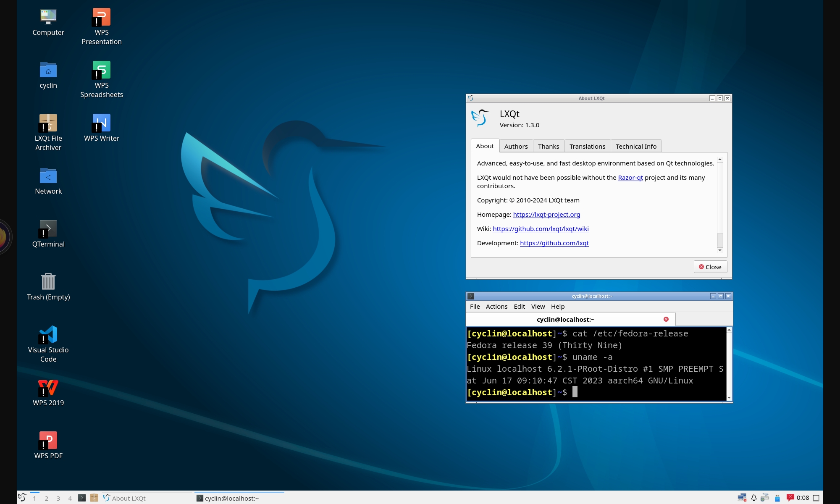Screen dimensions: 840x504
Task: Open the notification bell tray icon
Action: [754, 498]
